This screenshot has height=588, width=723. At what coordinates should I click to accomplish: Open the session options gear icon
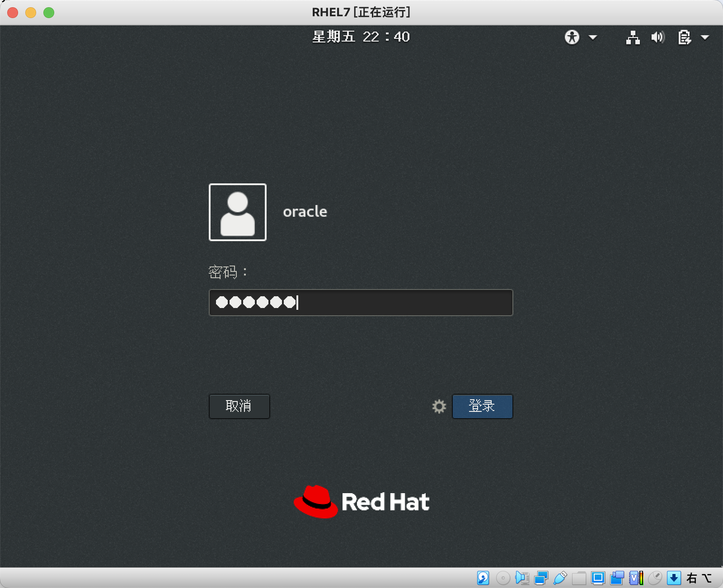point(439,406)
